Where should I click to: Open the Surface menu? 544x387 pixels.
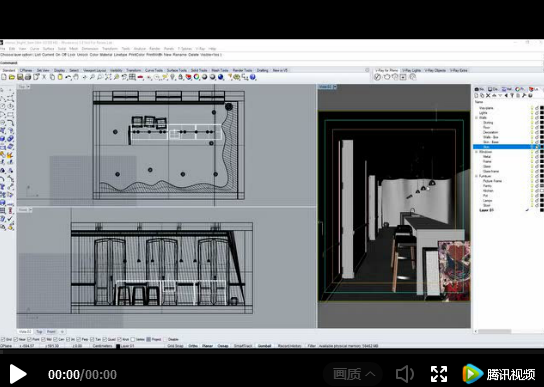click(x=49, y=49)
